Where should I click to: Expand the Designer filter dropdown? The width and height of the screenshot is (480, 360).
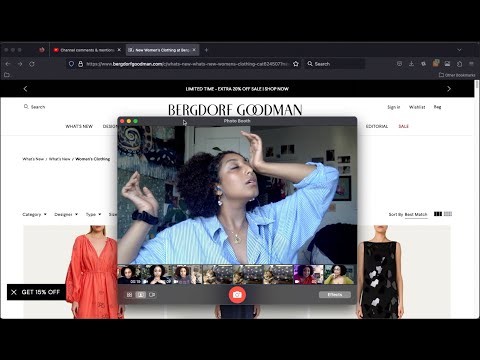pyautogui.click(x=66, y=214)
